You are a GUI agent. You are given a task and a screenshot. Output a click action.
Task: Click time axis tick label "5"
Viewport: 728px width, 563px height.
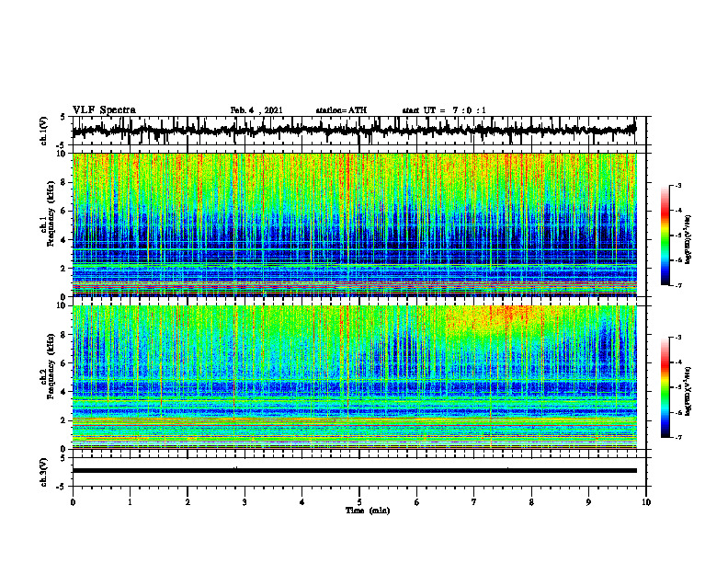point(359,502)
